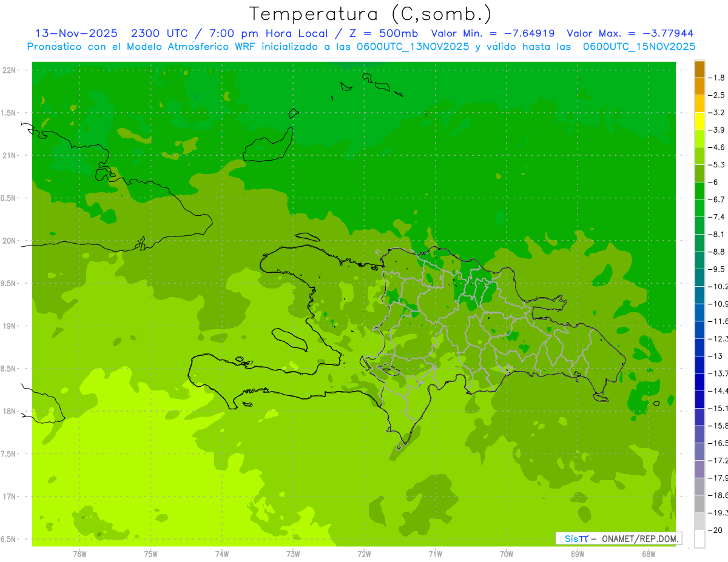Click the "72W" longitude axis label
This screenshot has width=728, height=562.
[365, 554]
